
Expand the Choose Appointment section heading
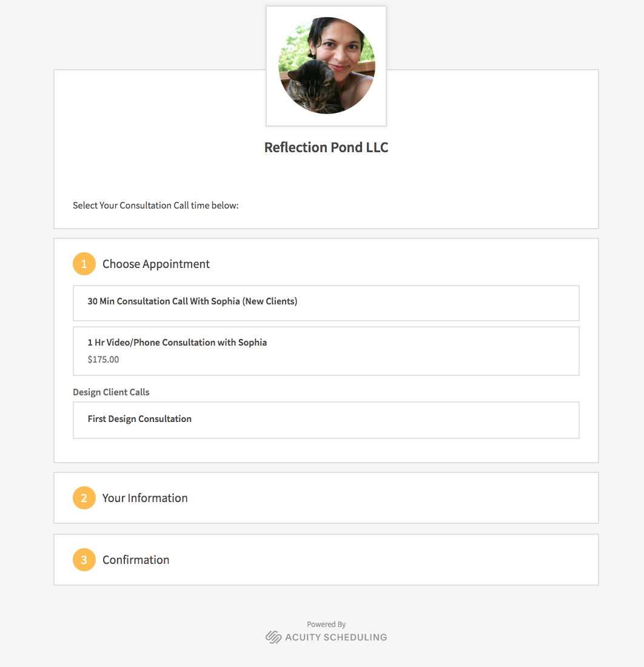coord(156,264)
